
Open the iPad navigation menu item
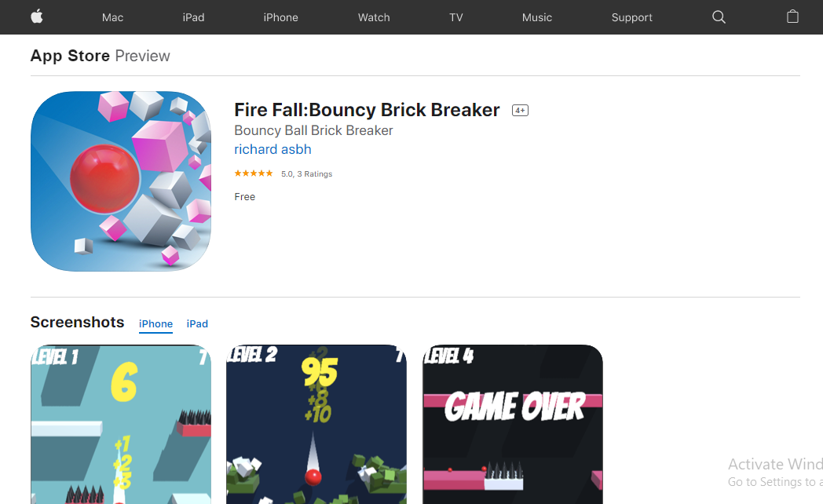pyautogui.click(x=193, y=17)
